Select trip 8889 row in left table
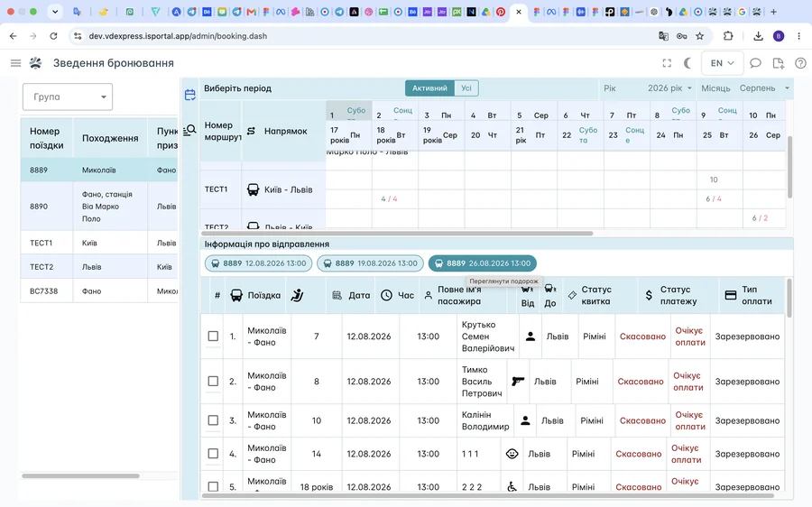Screen dimensions: 812x507 (x=99, y=170)
